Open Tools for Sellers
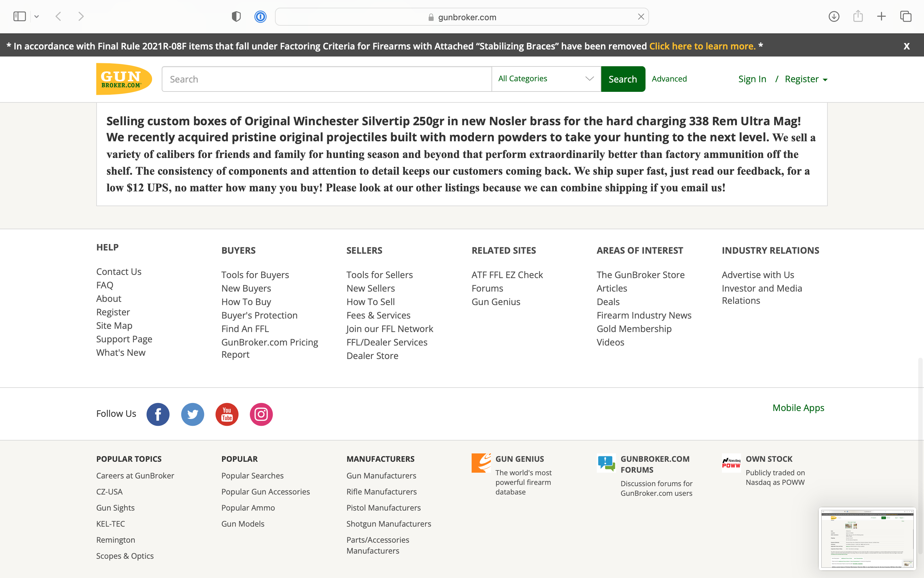This screenshot has height=578, width=924. (x=380, y=275)
